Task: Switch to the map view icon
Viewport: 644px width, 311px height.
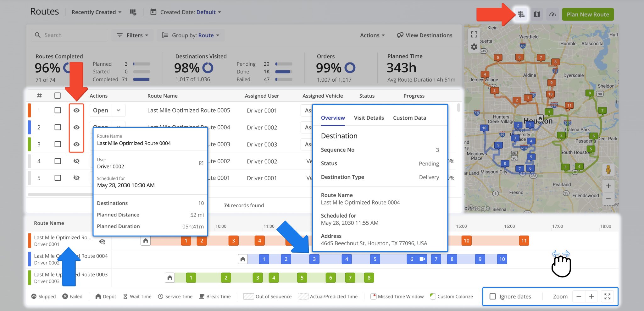Action: [x=537, y=14]
